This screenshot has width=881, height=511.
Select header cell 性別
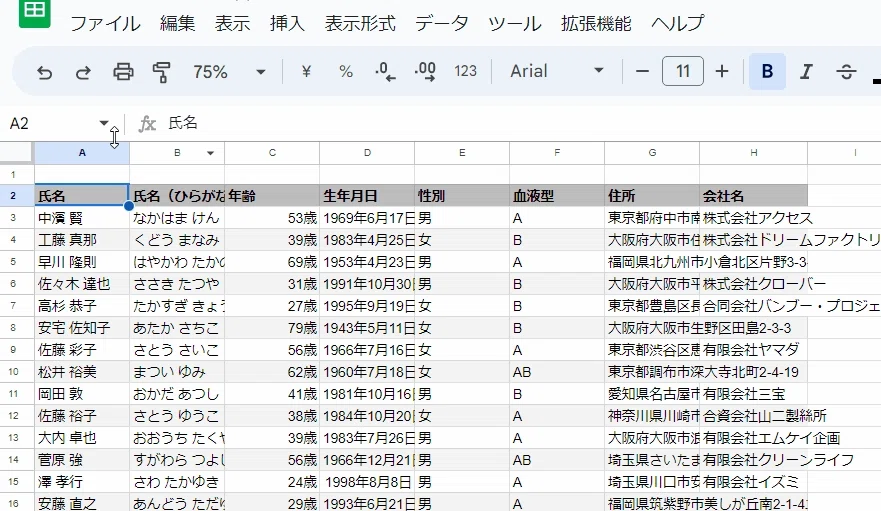coord(462,196)
